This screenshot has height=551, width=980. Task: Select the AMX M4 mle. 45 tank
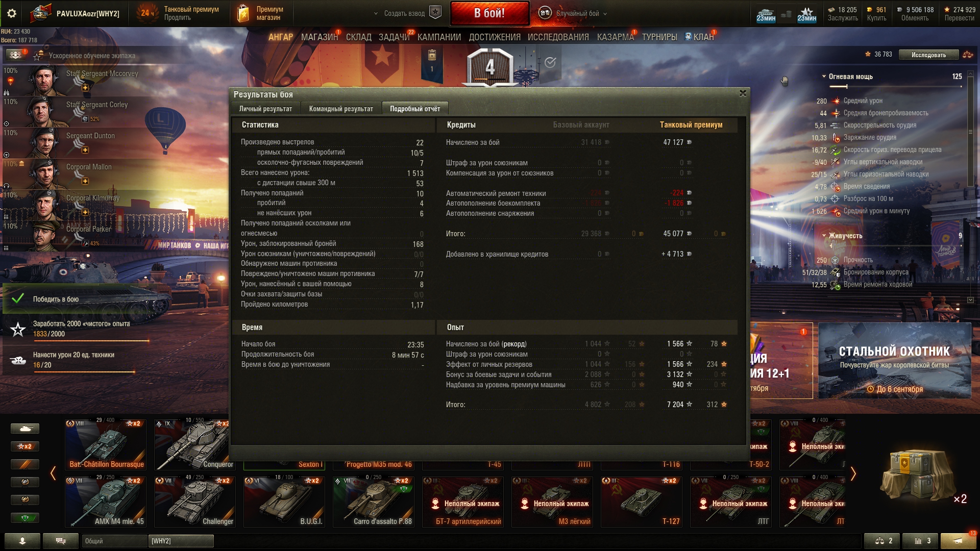pos(106,502)
